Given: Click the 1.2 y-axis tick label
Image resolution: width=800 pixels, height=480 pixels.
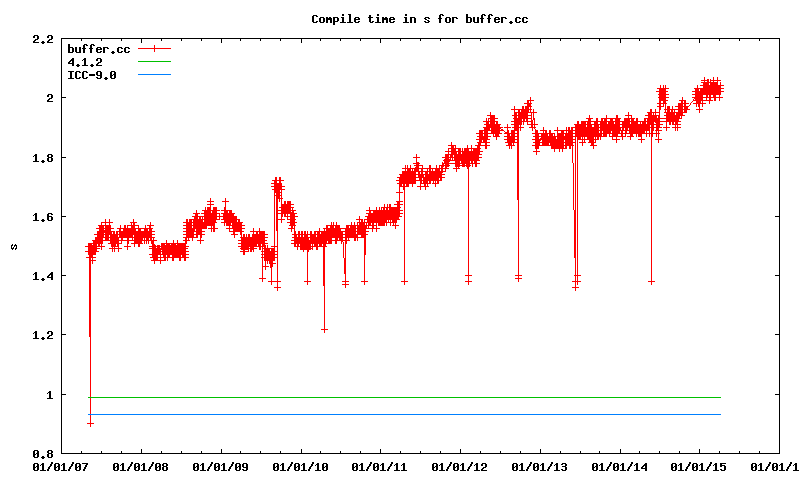Looking at the screenshot, I should [x=43, y=335].
